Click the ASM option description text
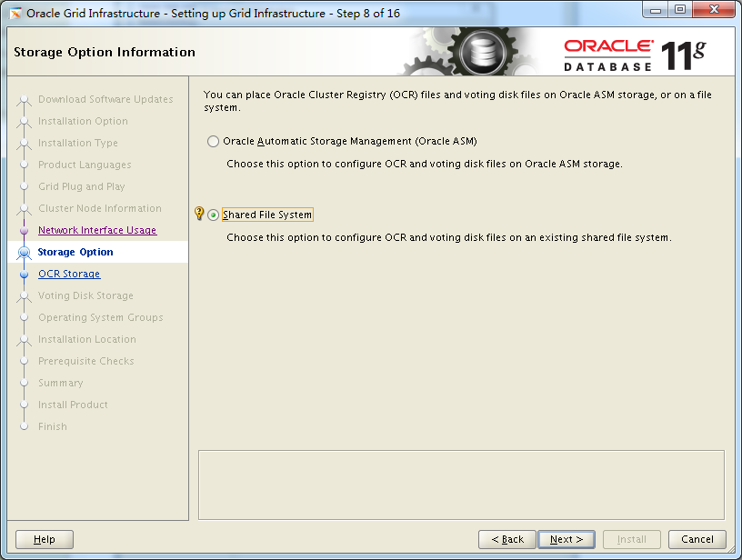742x560 pixels. click(x=425, y=164)
